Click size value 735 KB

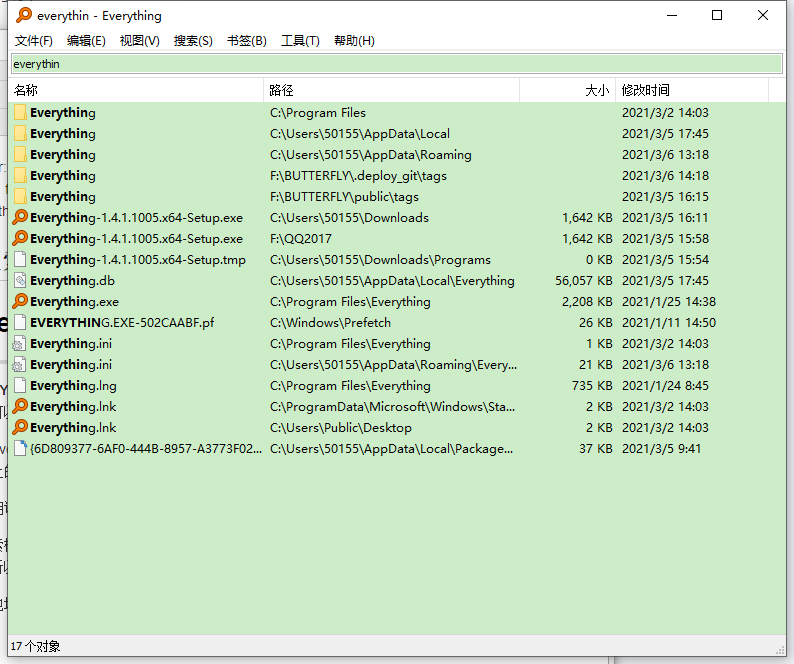click(592, 386)
